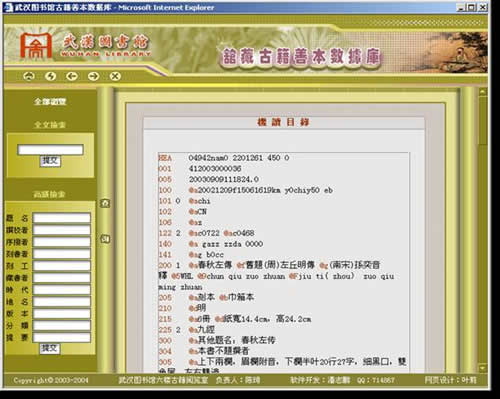Click the 撰校者 input field
The width and height of the screenshot is (500, 399).
pos(62,230)
